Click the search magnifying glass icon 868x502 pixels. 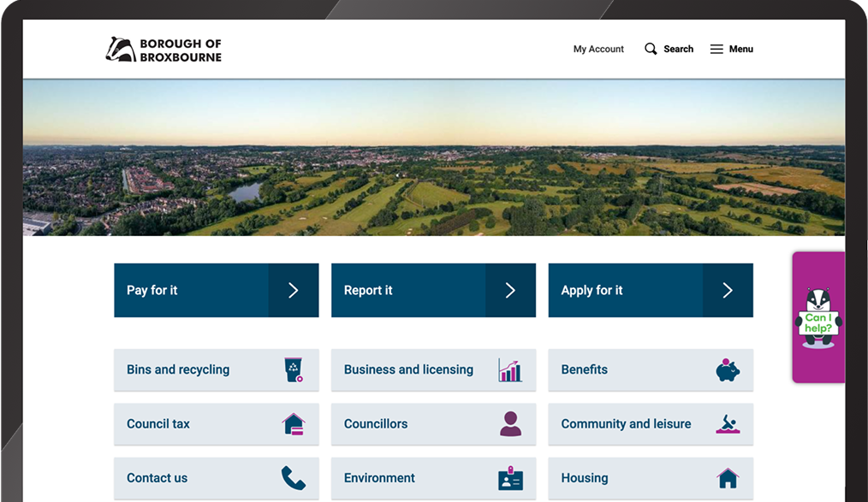pos(651,49)
